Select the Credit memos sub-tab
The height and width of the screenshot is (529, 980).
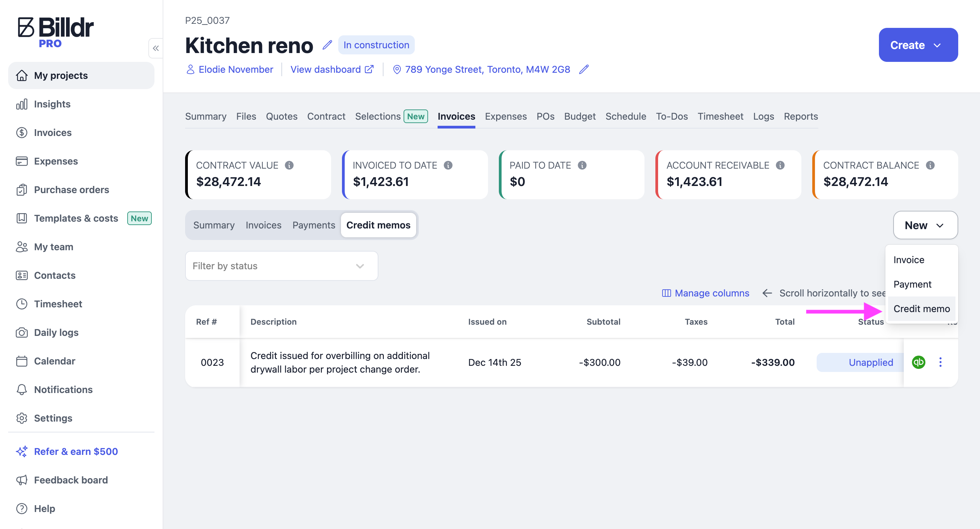tap(378, 225)
